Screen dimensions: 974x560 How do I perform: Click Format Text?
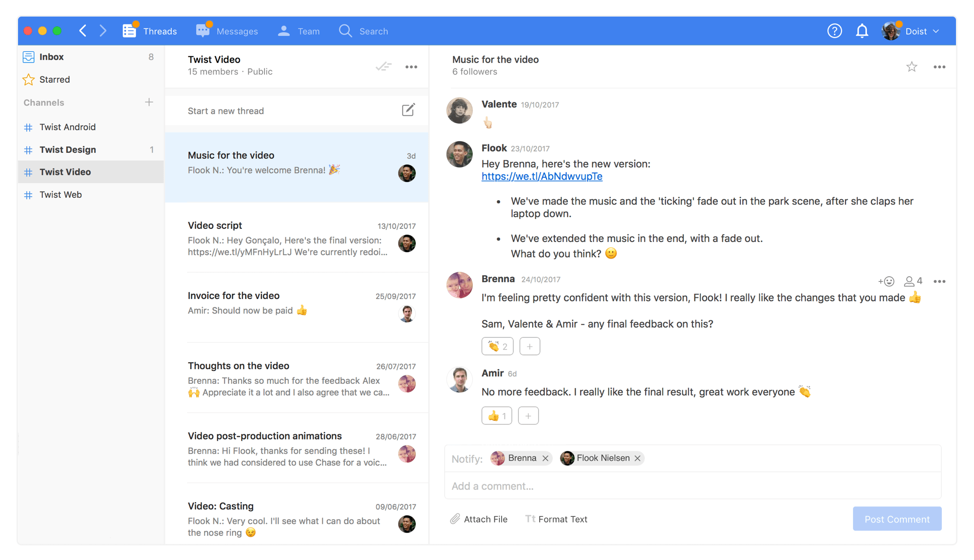[x=556, y=519]
